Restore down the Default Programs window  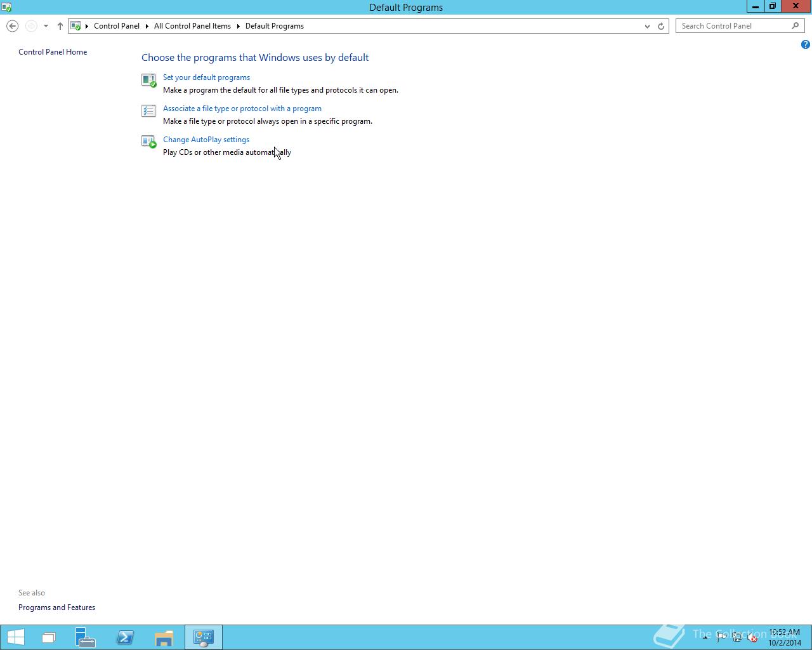point(773,6)
